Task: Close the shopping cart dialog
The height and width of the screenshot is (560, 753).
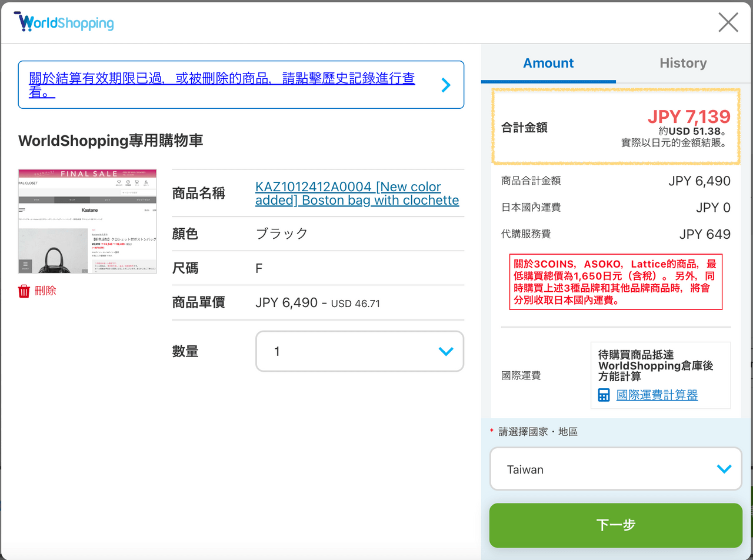Action: 728,22
